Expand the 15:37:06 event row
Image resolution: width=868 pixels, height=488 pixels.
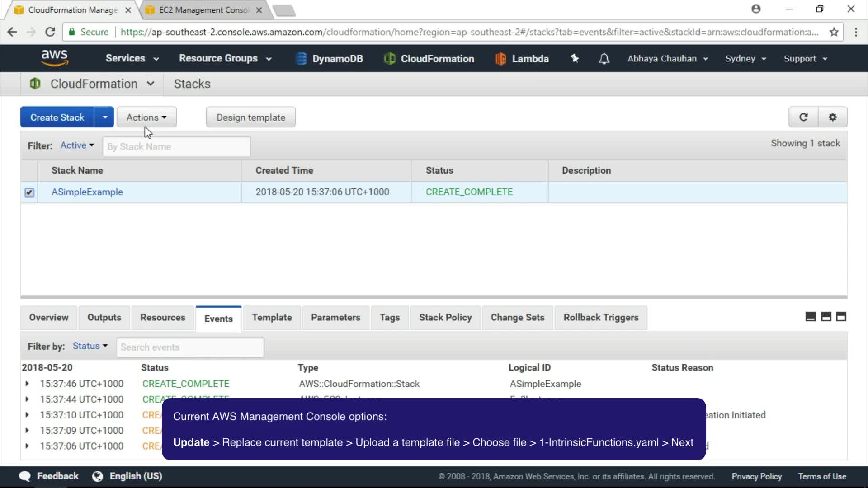coord(27,446)
